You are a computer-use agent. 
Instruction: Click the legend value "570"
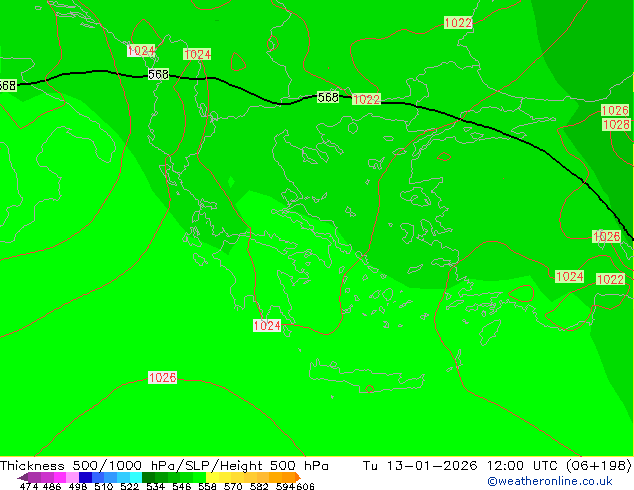click(x=233, y=486)
